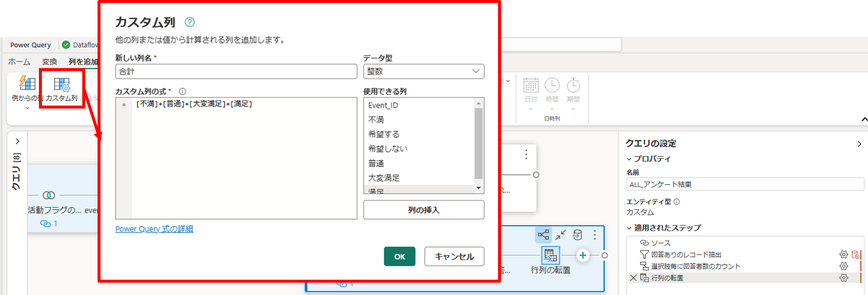Open the 時間 time column tool
Image resolution: width=868 pixels, height=295 pixels.
[552, 90]
